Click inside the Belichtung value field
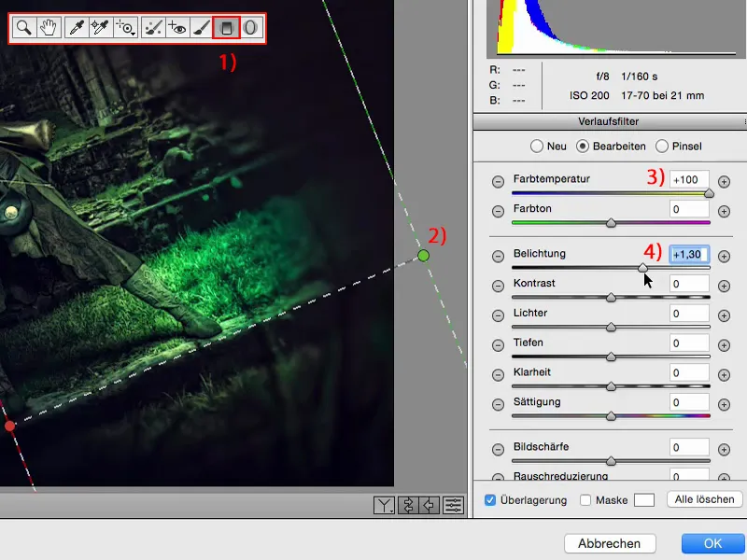This screenshot has height=560, width=747. tap(687, 253)
